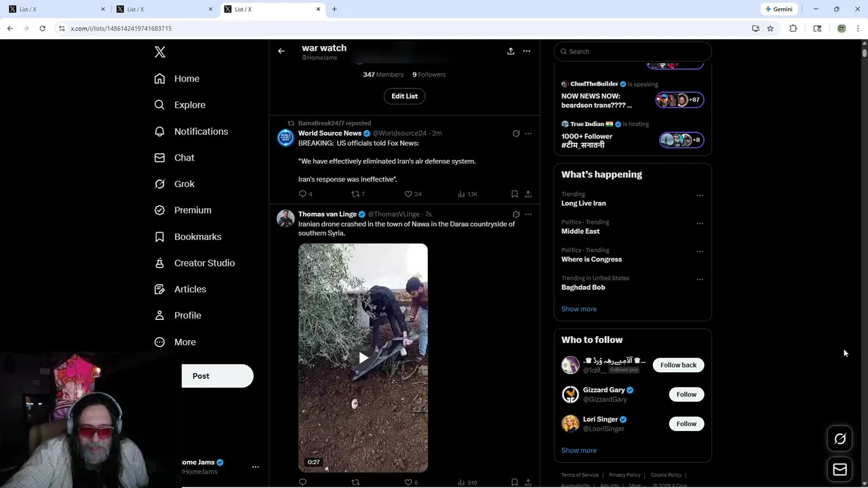View 347 Members of the list

click(x=383, y=75)
